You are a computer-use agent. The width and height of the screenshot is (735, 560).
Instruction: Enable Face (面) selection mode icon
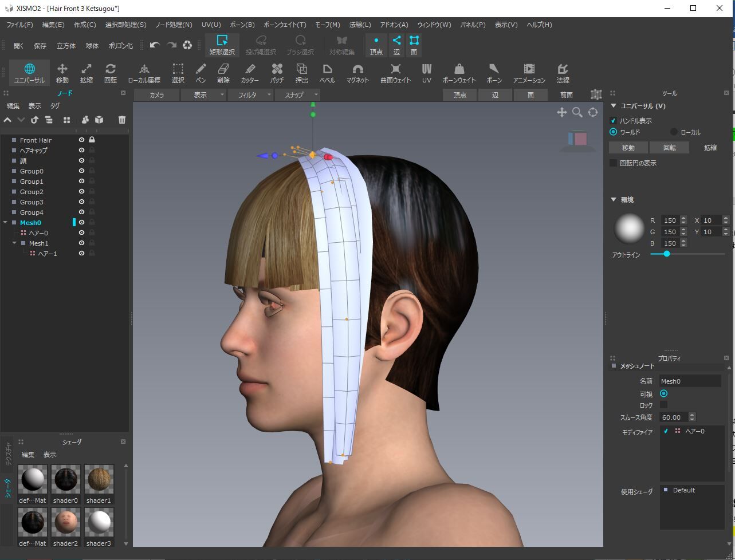pos(414,45)
